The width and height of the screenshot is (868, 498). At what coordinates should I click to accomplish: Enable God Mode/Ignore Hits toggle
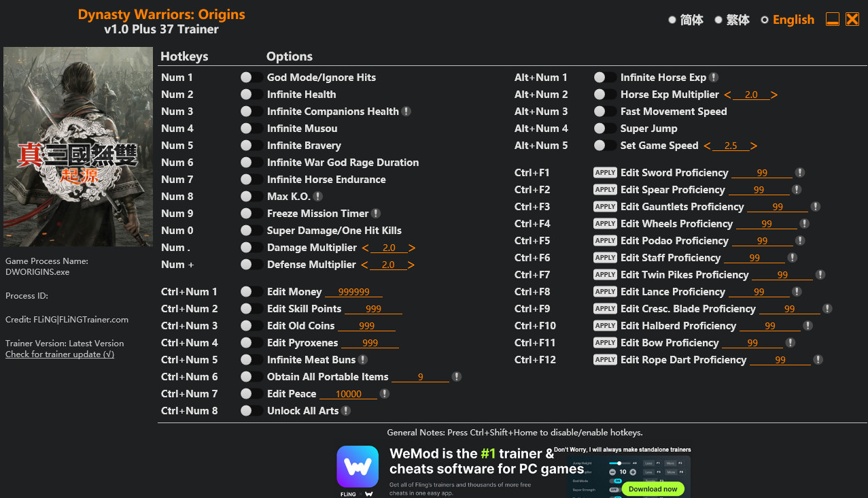point(251,78)
